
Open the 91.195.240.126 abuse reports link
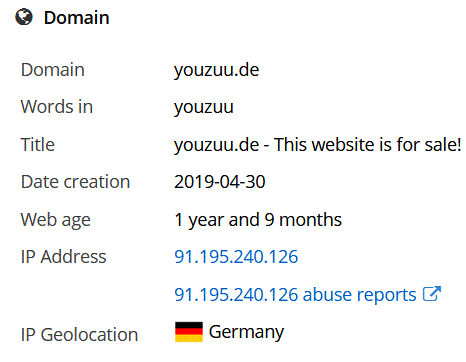[295, 295]
